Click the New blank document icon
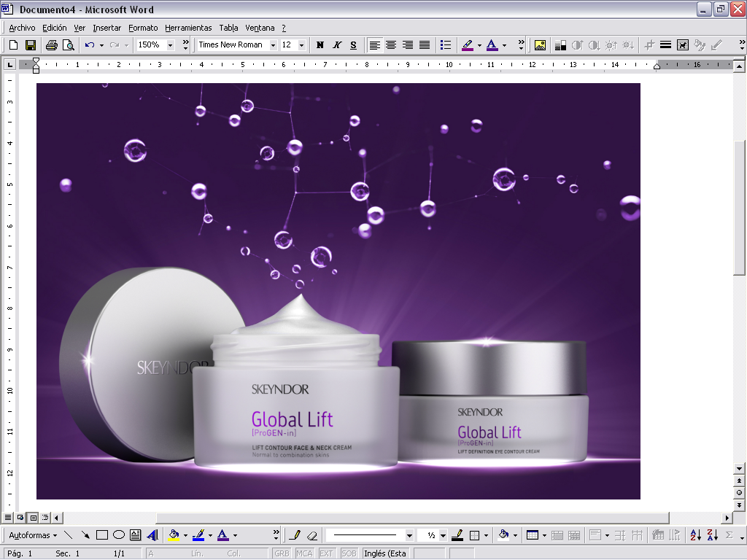The image size is (747, 560). [13, 44]
